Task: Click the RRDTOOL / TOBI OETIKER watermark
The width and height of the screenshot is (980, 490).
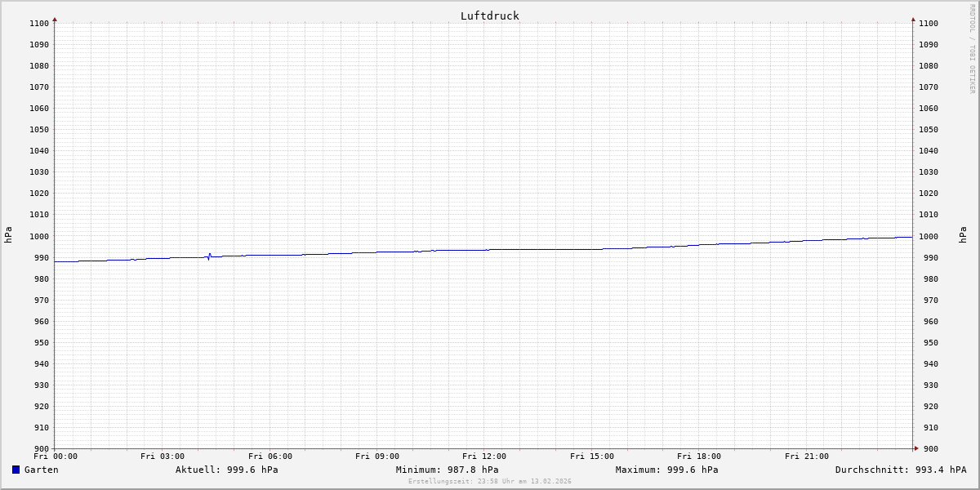Action: click(x=972, y=48)
